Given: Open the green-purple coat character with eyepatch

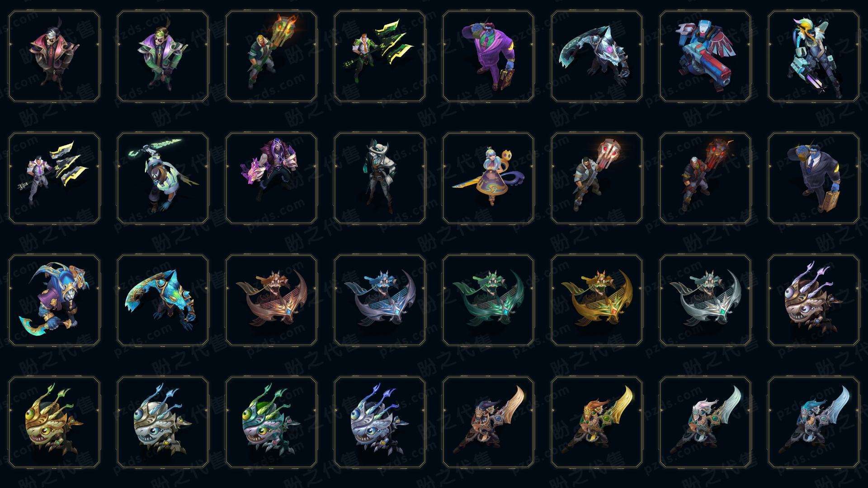Looking at the screenshot, I should pos(163,56).
